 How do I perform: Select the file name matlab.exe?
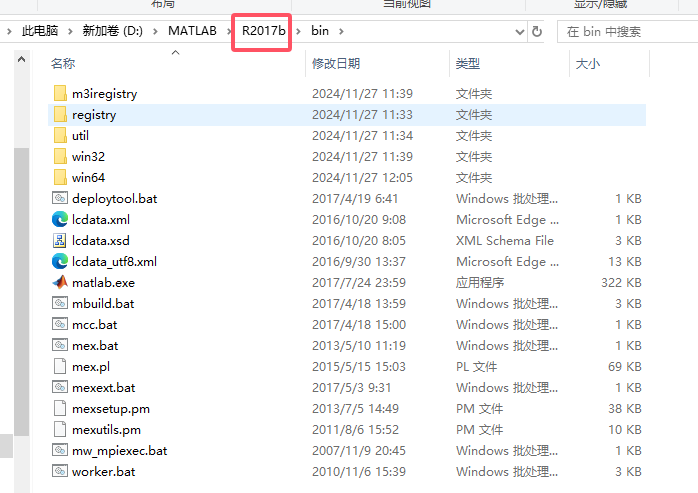tap(103, 283)
